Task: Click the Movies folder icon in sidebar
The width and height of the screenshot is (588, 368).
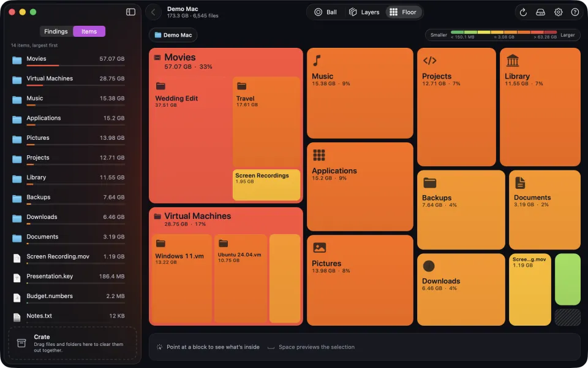Action: [17, 60]
